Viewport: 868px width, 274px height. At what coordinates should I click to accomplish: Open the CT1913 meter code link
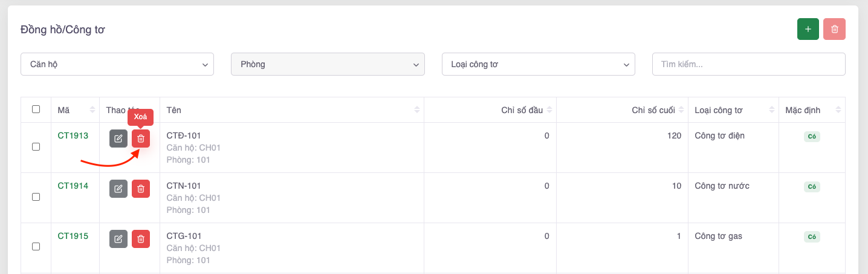click(x=73, y=135)
